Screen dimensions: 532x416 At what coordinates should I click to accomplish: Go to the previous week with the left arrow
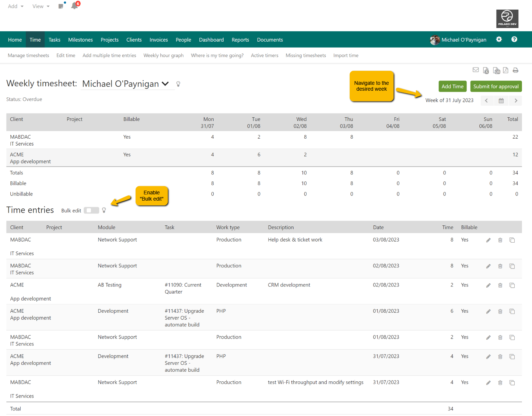(487, 100)
